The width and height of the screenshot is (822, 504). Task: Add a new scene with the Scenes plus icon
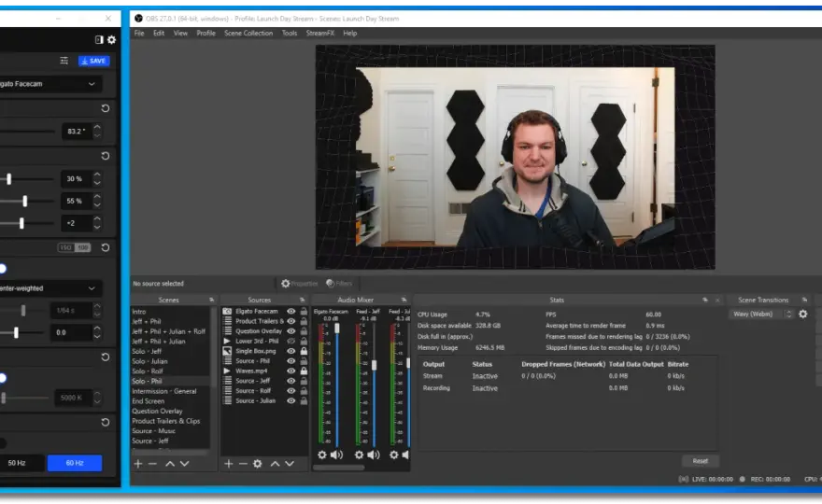(138, 464)
